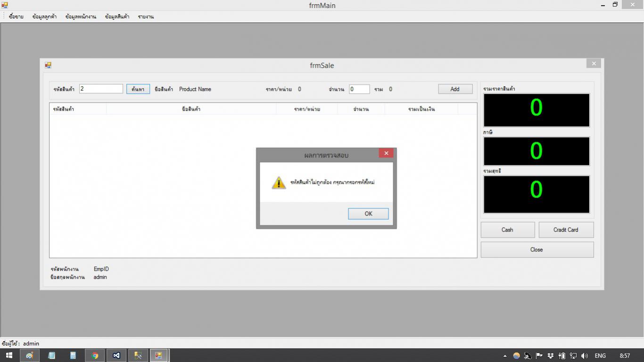This screenshot has height=362, width=644.
Task: Click the EmpID employee code value
Action: point(101,269)
